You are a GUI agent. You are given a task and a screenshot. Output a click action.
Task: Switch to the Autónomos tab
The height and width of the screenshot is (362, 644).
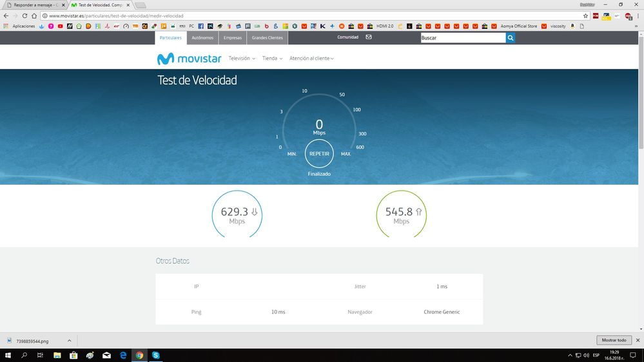point(202,38)
